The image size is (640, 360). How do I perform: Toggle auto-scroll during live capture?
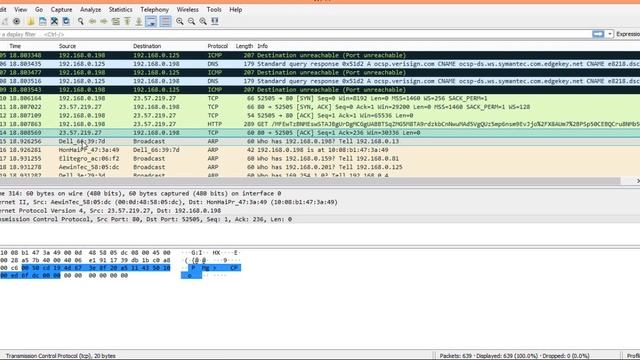click(x=151, y=21)
